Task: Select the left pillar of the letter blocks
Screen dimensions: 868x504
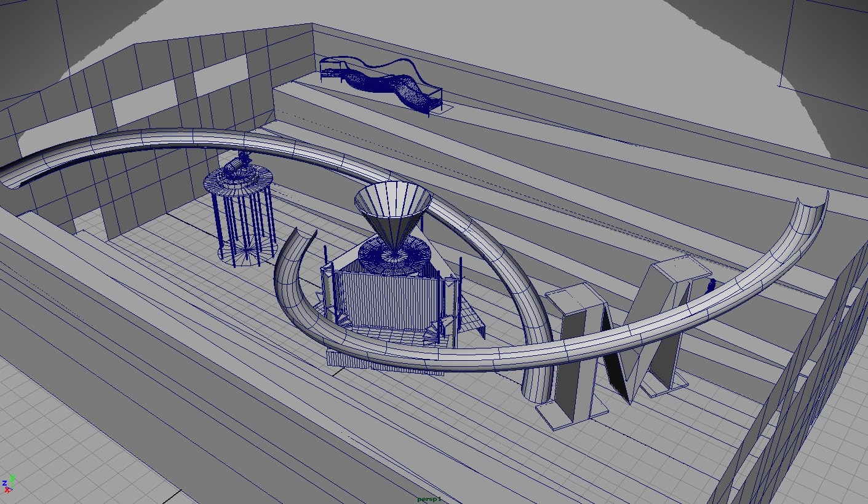Action: point(575,356)
